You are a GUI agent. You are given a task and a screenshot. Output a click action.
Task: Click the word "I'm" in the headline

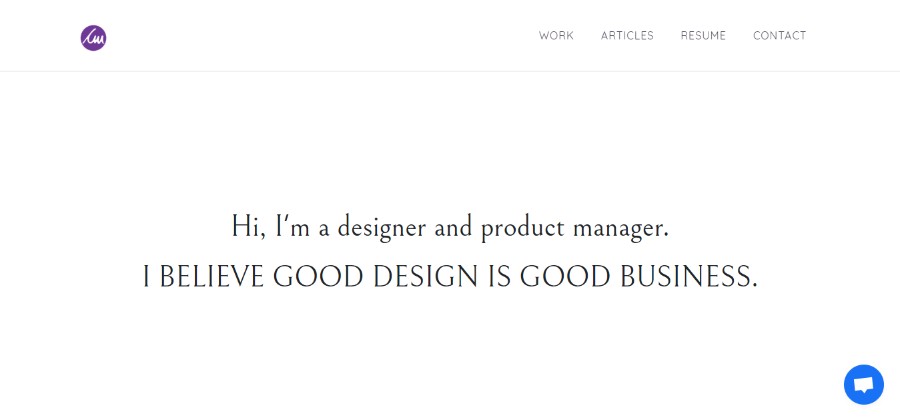click(x=293, y=226)
